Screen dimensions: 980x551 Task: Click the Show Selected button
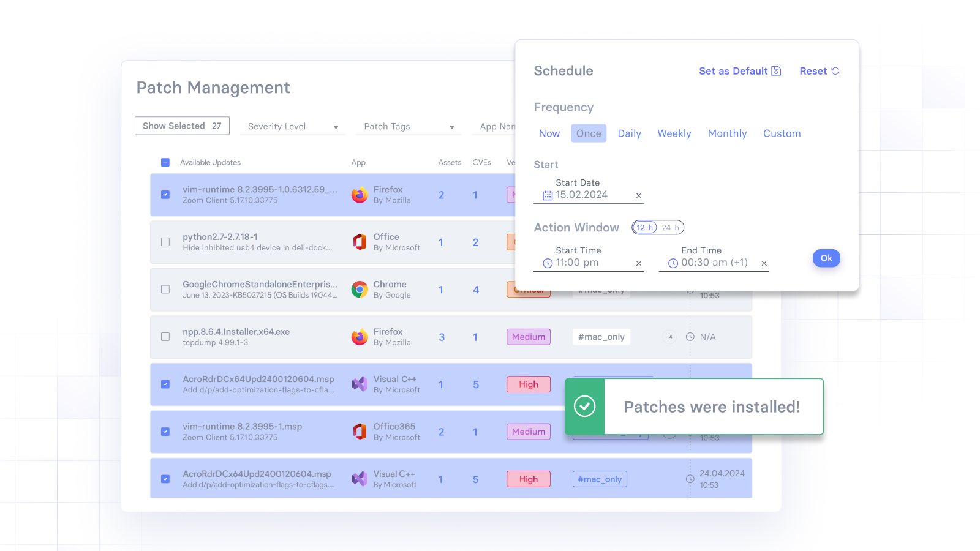pyautogui.click(x=182, y=126)
